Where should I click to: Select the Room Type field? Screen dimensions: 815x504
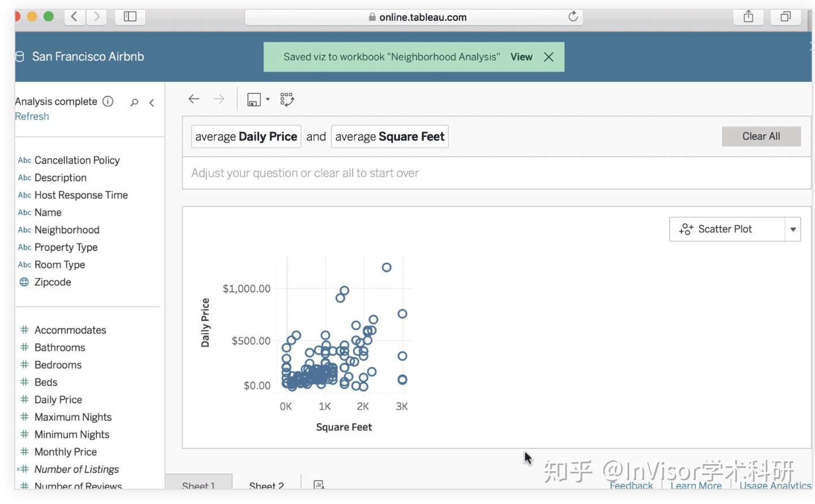(x=59, y=265)
